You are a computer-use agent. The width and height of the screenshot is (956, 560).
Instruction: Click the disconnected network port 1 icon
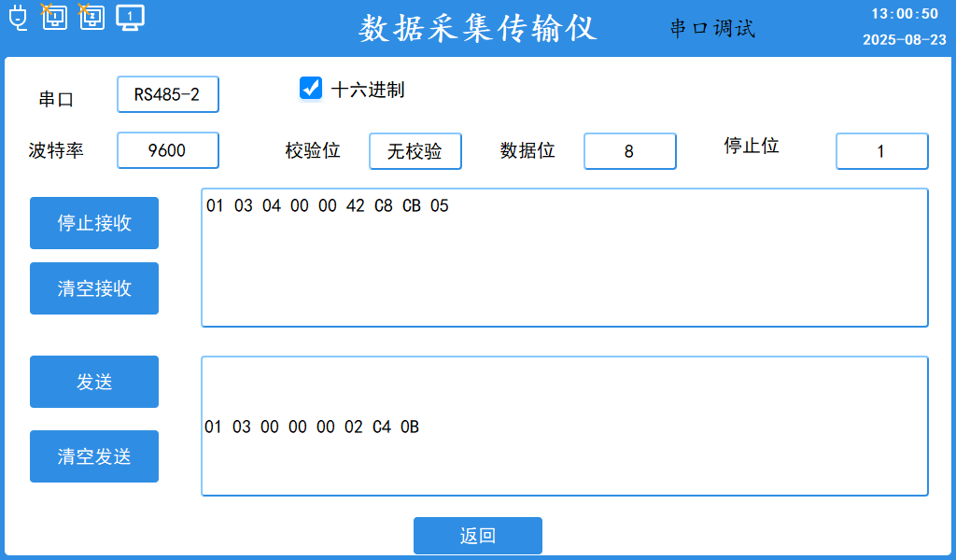pos(55,17)
